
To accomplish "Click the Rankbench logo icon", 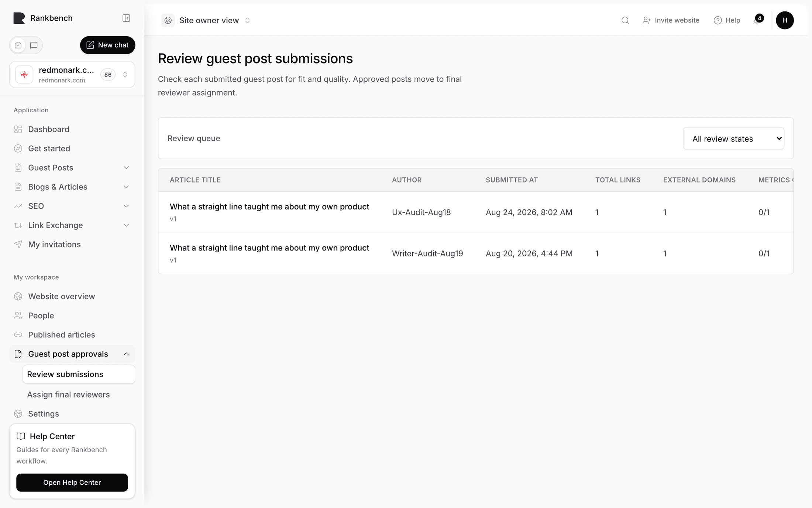I will (x=19, y=18).
